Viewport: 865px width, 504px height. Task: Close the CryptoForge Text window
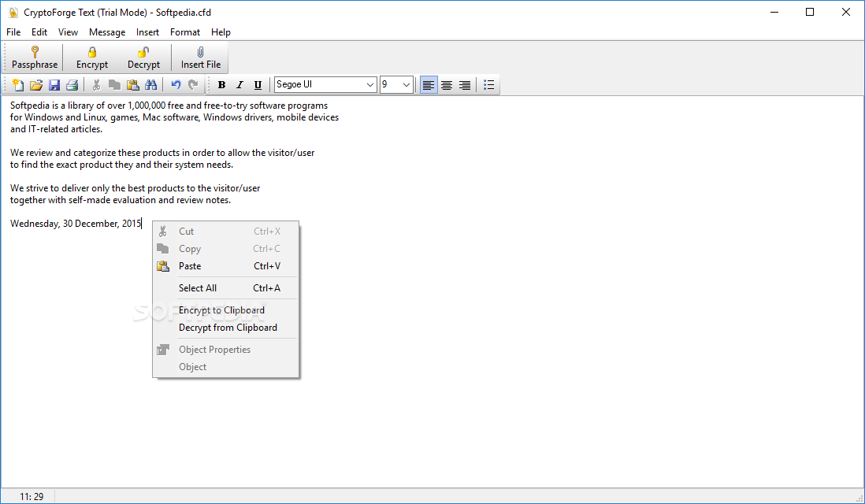coord(845,12)
